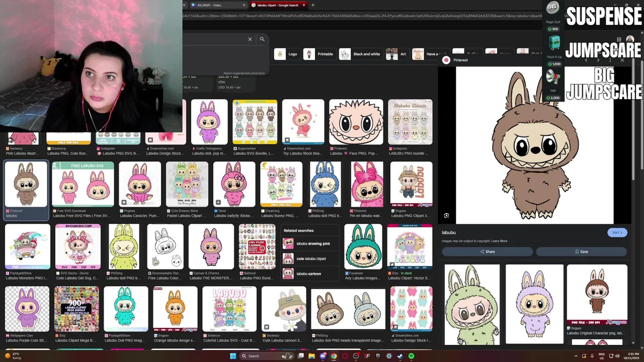This screenshot has width=644, height=362.
Task: Select the labubu clipart - Google Search tab
Action: point(278,5)
